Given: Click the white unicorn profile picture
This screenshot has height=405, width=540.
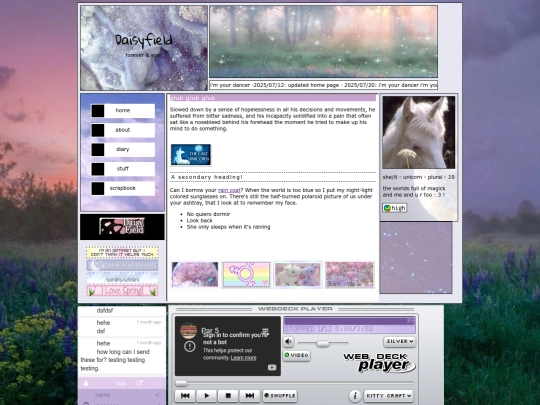Looking at the screenshot, I should [x=419, y=133].
